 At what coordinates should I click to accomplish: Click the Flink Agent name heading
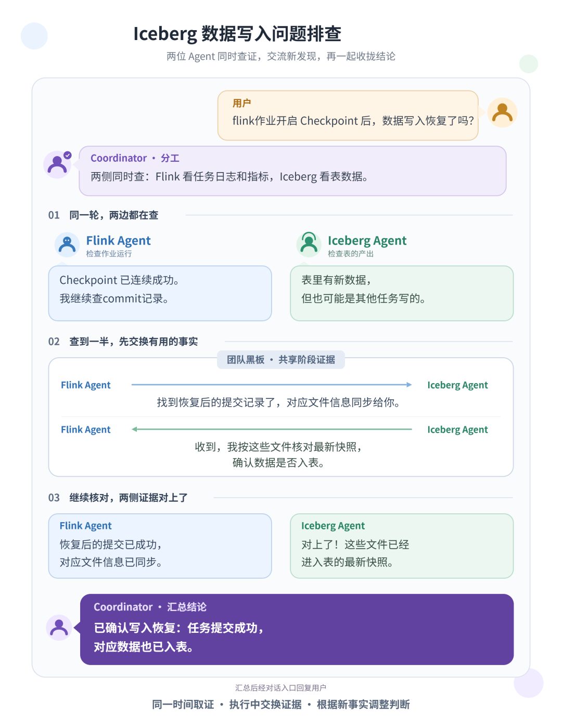pyautogui.click(x=118, y=241)
